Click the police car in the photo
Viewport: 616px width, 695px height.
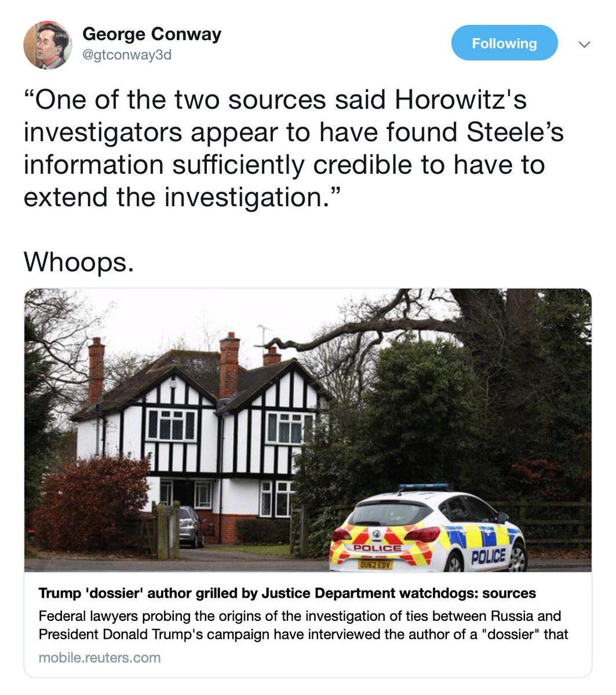(x=428, y=528)
